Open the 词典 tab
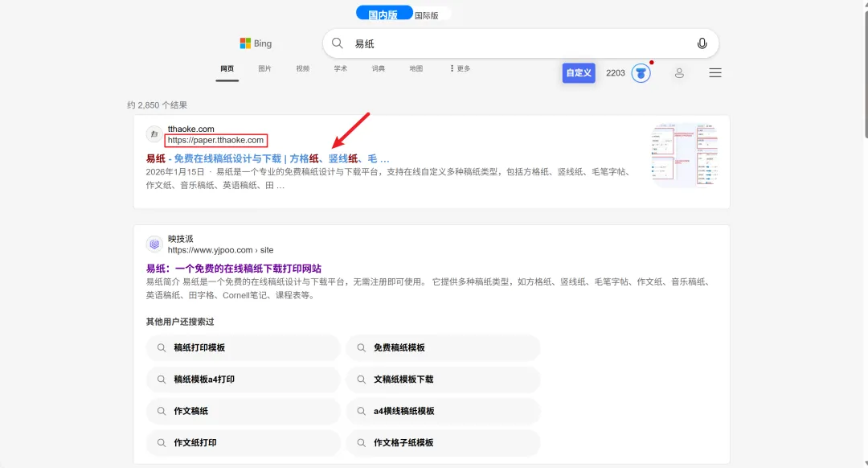The width and height of the screenshot is (868, 468). (x=378, y=68)
